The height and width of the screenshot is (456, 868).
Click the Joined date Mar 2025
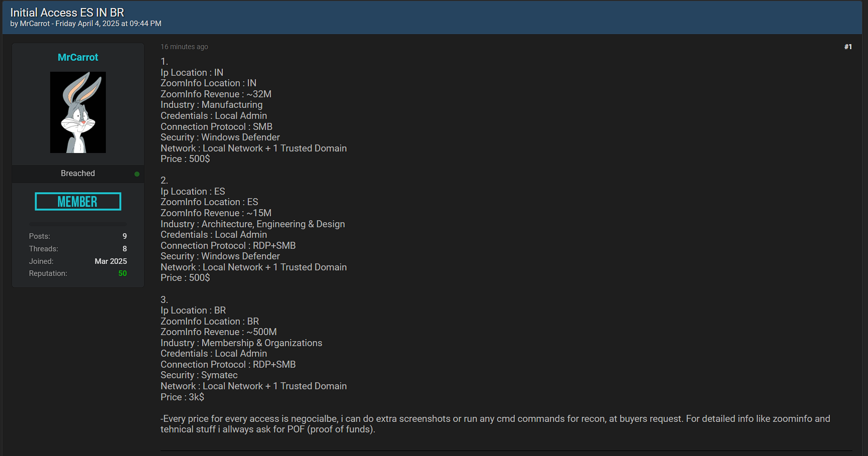click(111, 261)
